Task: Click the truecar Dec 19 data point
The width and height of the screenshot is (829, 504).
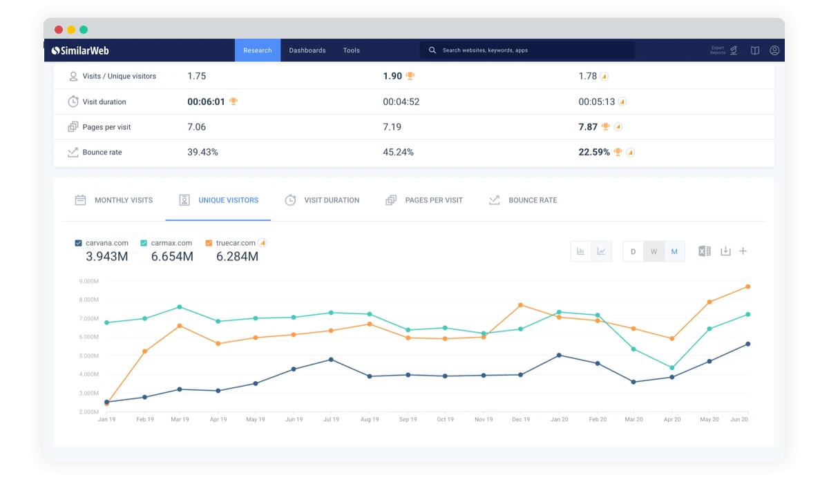Action: point(520,305)
